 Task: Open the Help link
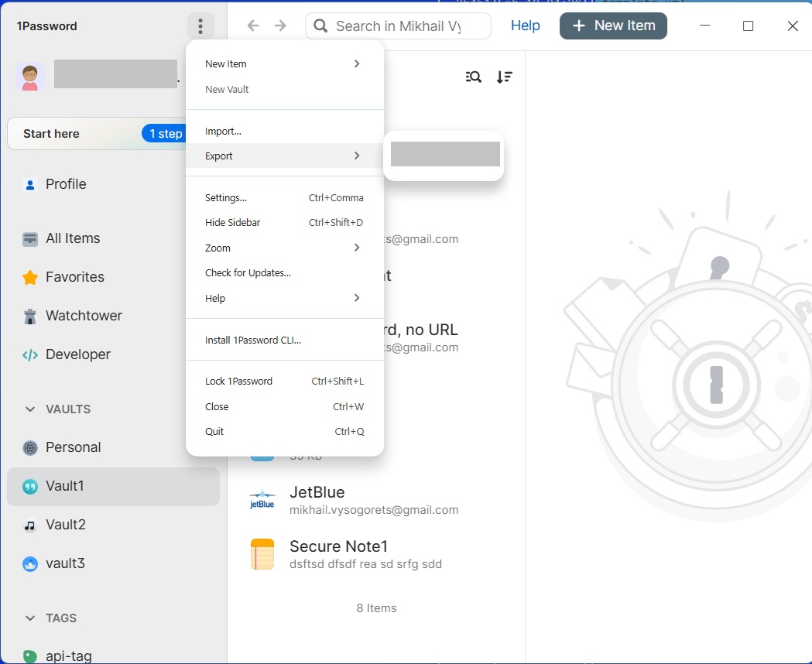tap(526, 26)
